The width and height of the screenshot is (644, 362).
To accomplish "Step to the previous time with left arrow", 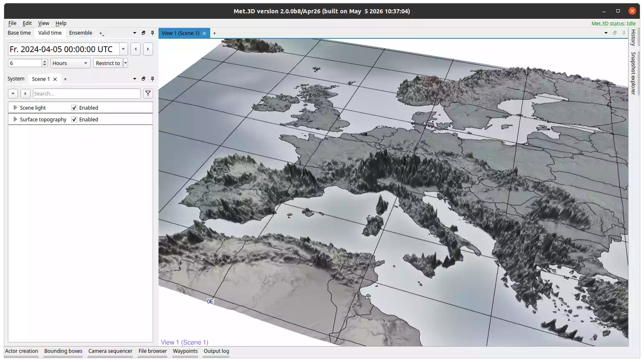I will click(136, 49).
